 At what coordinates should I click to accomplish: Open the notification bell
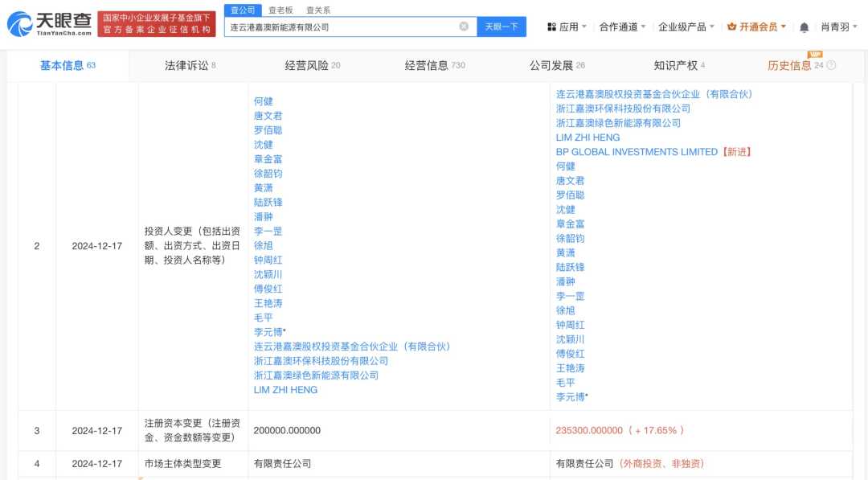tap(804, 27)
